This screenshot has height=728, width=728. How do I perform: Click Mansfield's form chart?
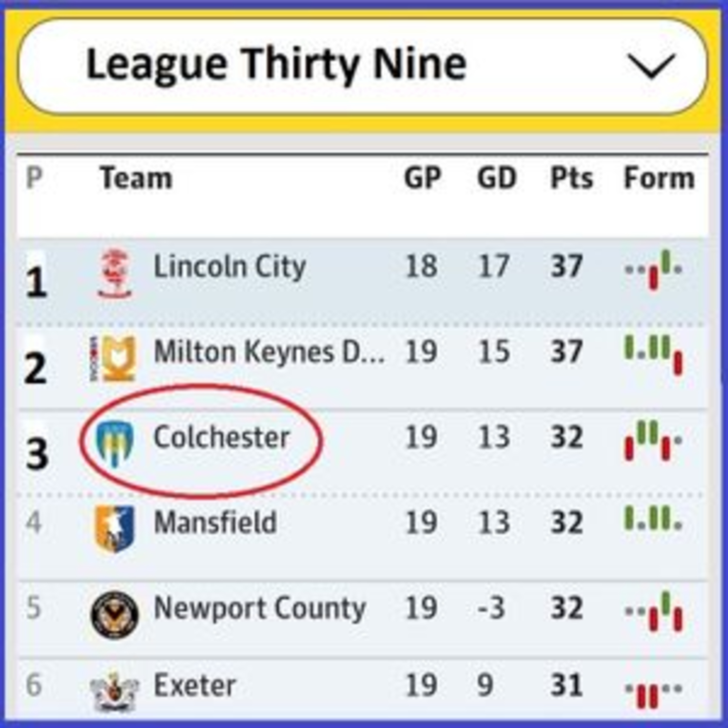654,518
